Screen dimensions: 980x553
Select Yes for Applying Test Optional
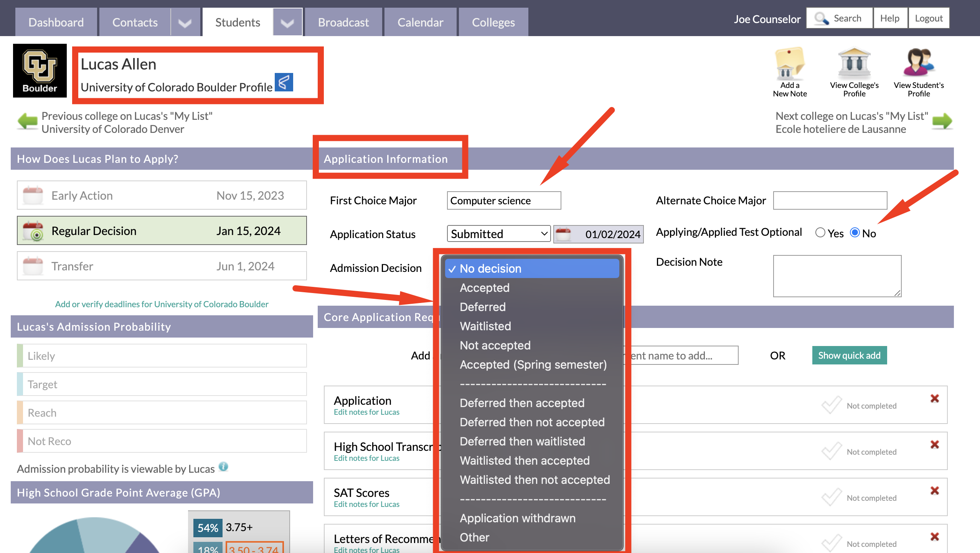click(x=820, y=232)
